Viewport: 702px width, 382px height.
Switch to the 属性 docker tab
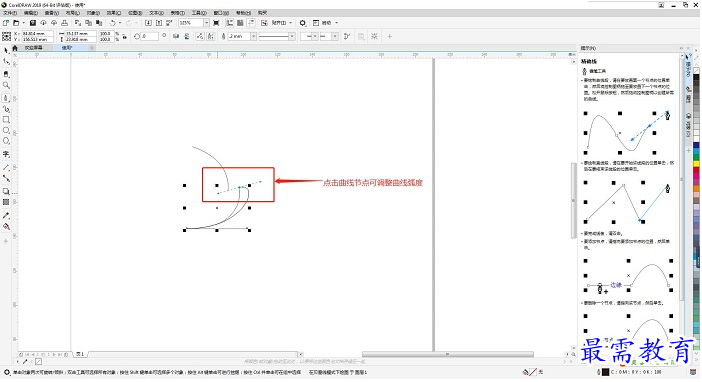coord(689,95)
